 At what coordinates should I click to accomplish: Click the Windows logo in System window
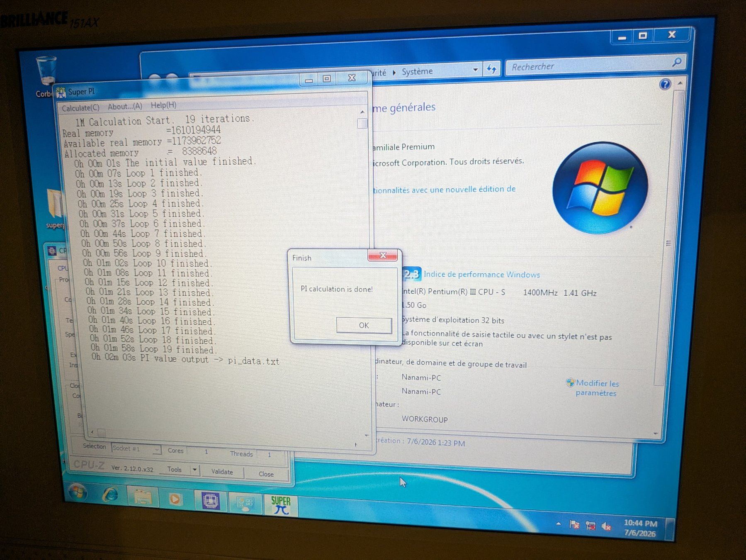coord(600,188)
